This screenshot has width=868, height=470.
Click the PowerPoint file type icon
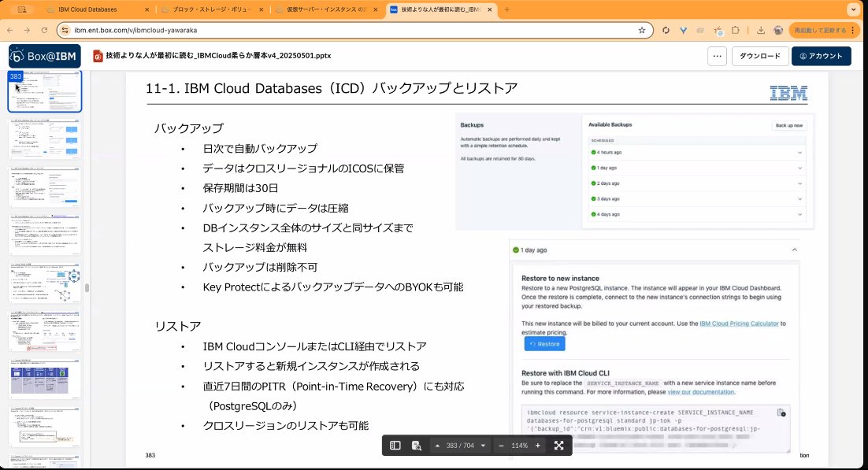98,56
